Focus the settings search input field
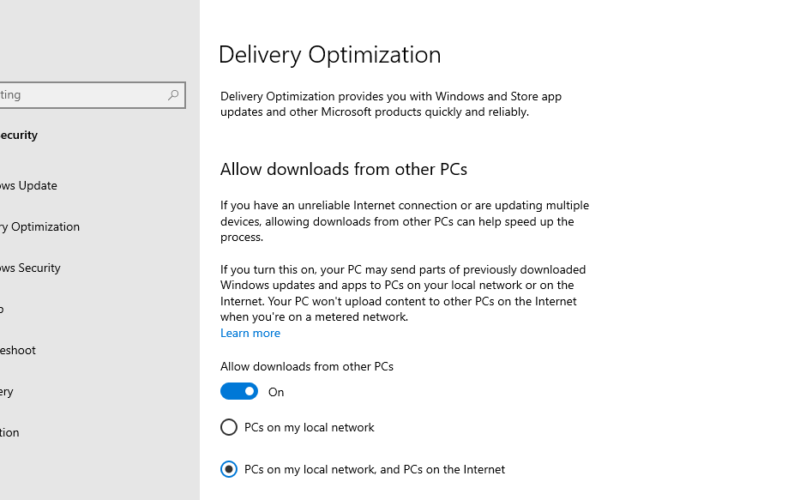Viewport: 800px width, 500px height. coord(92,95)
